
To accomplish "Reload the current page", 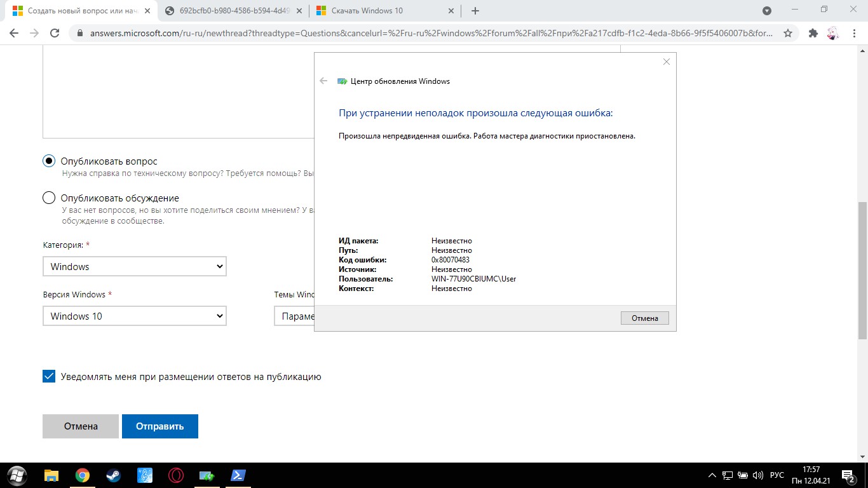I will (x=55, y=33).
